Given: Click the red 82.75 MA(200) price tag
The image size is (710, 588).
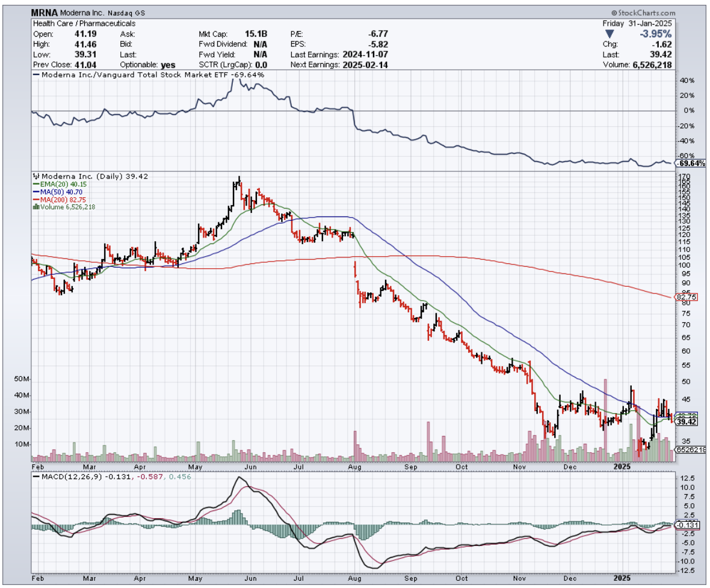Looking at the screenshot, I should tap(686, 297).
